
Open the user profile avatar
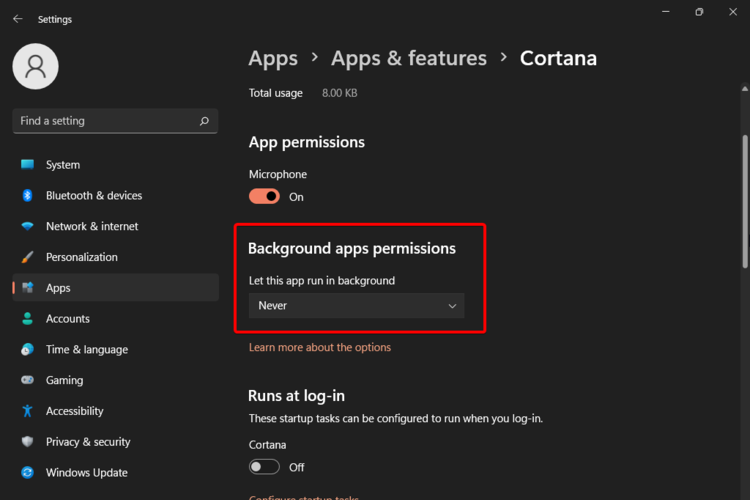(35, 67)
